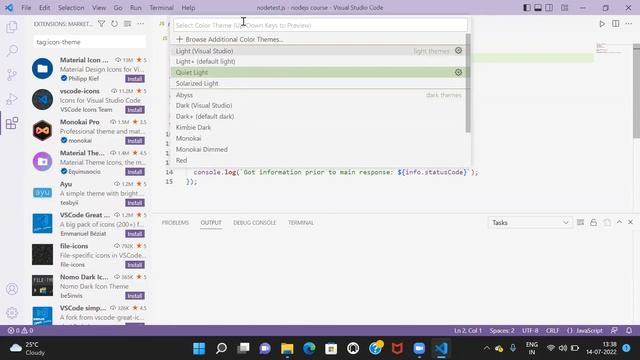Open the Extensions view icon
Image resolution: width=640 pixels, height=360 pixels.
tap(12, 123)
